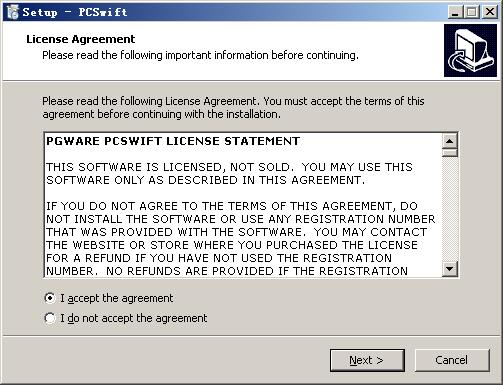Click the 'I accept the agreement' label text
The height and width of the screenshot is (385, 503).
click(117, 298)
